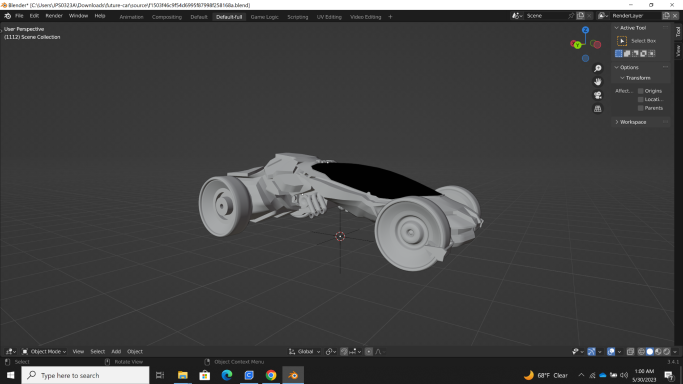The image size is (683, 384).
Task: Switch to the Scripting workspace tab
Action: tap(298, 17)
